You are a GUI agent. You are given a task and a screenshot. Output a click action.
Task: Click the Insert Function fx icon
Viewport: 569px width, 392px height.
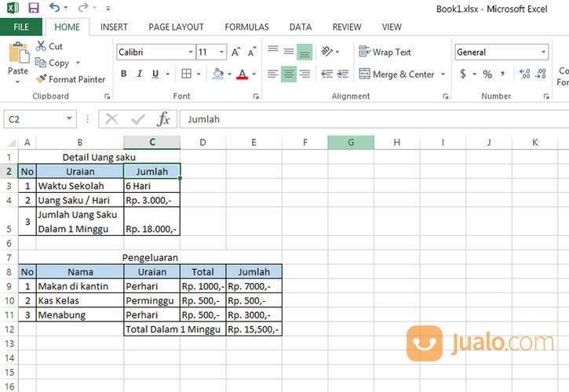click(163, 119)
